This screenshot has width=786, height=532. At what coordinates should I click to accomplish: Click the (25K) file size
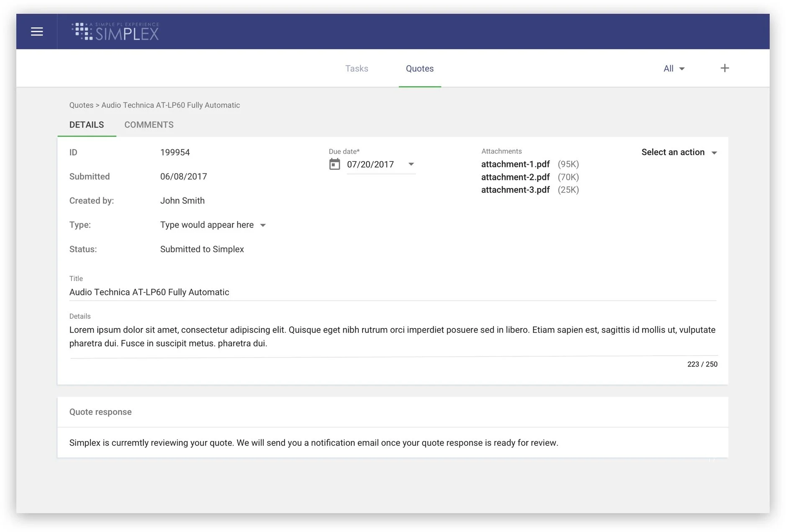click(568, 190)
